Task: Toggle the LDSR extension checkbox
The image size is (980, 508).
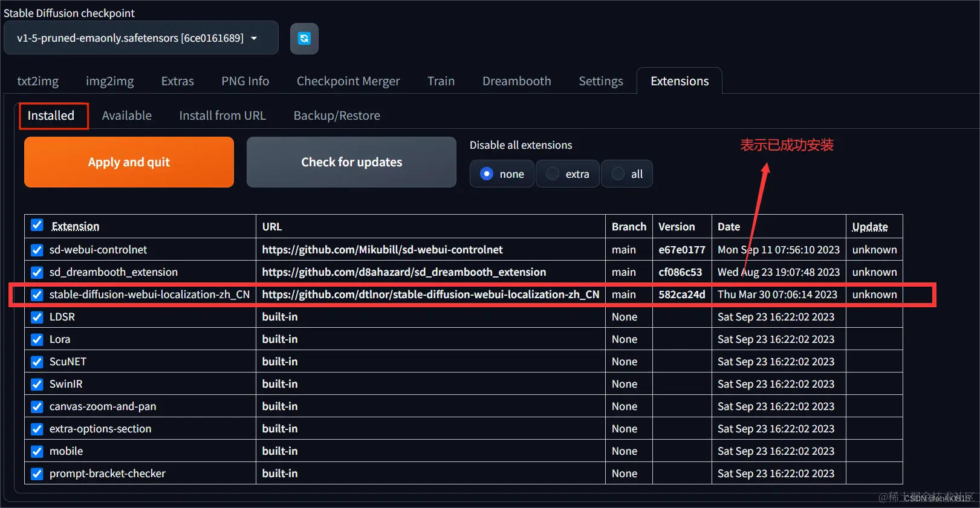Action: coord(37,317)
